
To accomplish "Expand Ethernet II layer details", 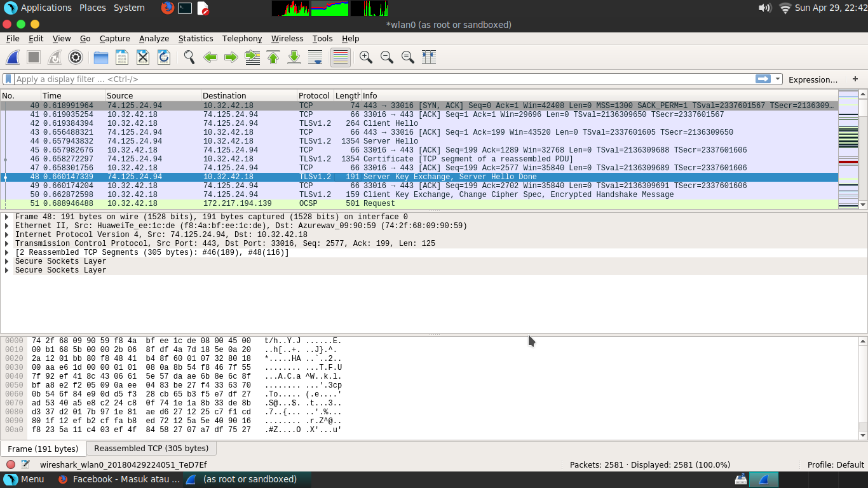I will tap(7, 226).
